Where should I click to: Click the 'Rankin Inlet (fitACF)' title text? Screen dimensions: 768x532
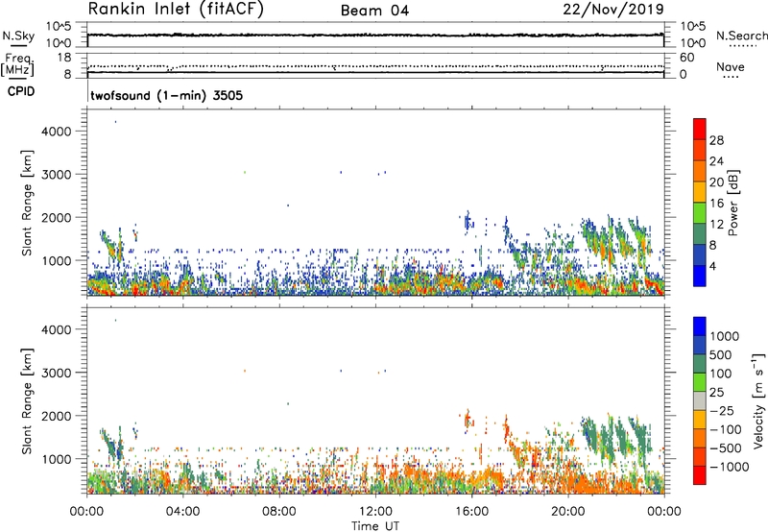176,10
